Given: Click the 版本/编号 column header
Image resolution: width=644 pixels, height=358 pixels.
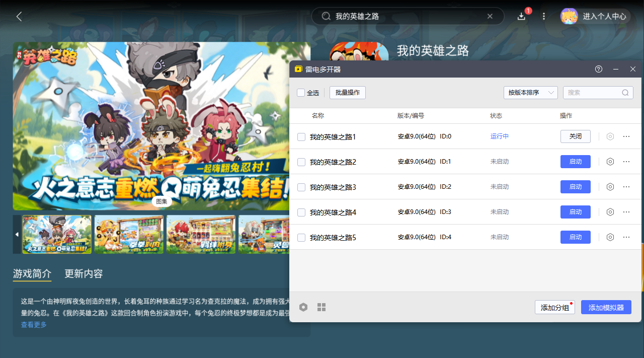Looking at the screenshot, I should pos(411,116).
